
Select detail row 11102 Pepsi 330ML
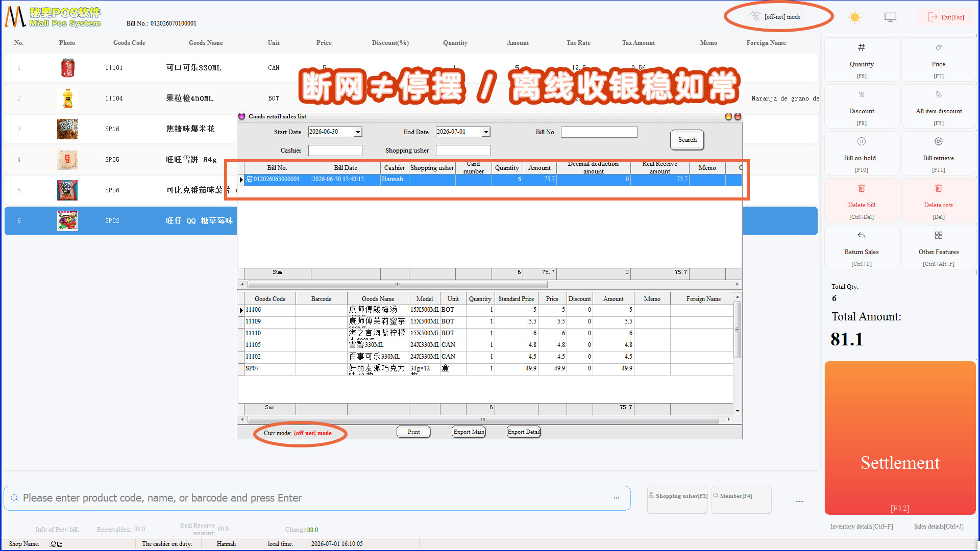click(486, 357)
